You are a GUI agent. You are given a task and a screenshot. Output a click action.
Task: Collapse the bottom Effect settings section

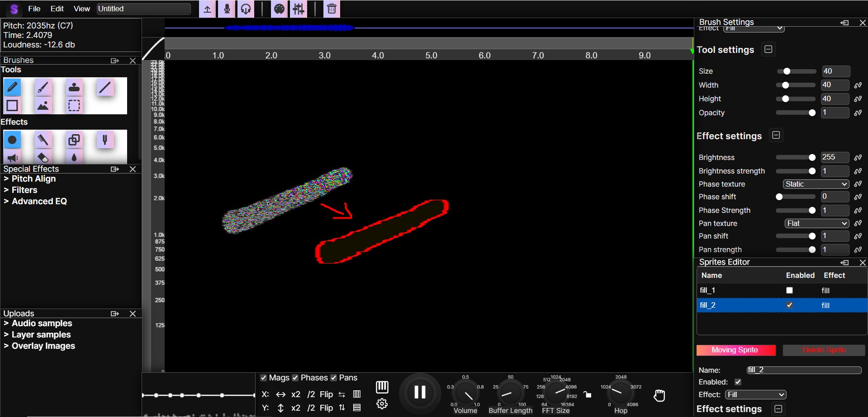(778, 408)
